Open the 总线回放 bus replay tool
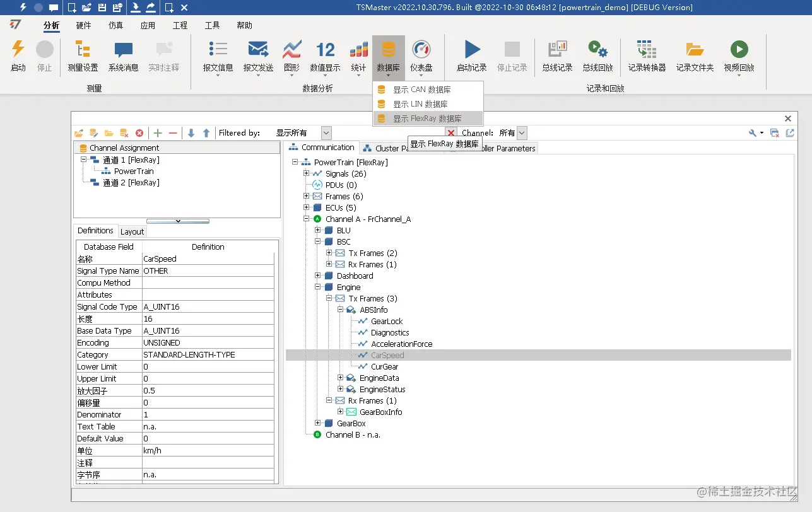812x512 pixels. click(597, 56)
